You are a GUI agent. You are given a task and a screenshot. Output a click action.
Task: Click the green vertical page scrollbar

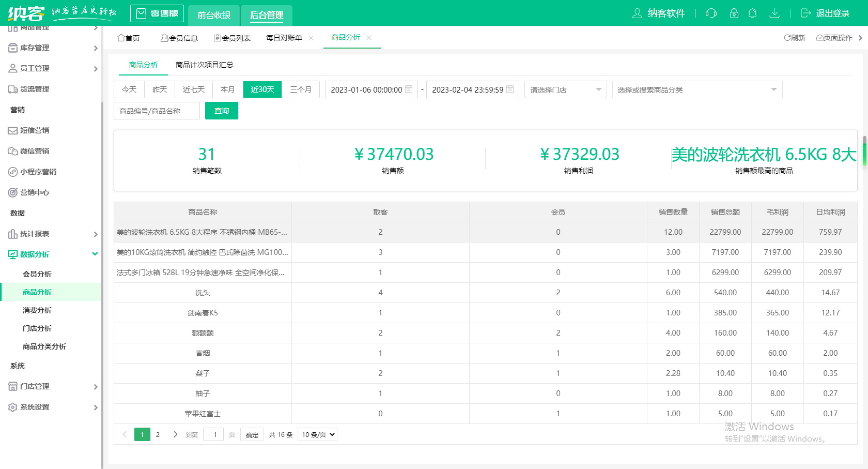864,151
